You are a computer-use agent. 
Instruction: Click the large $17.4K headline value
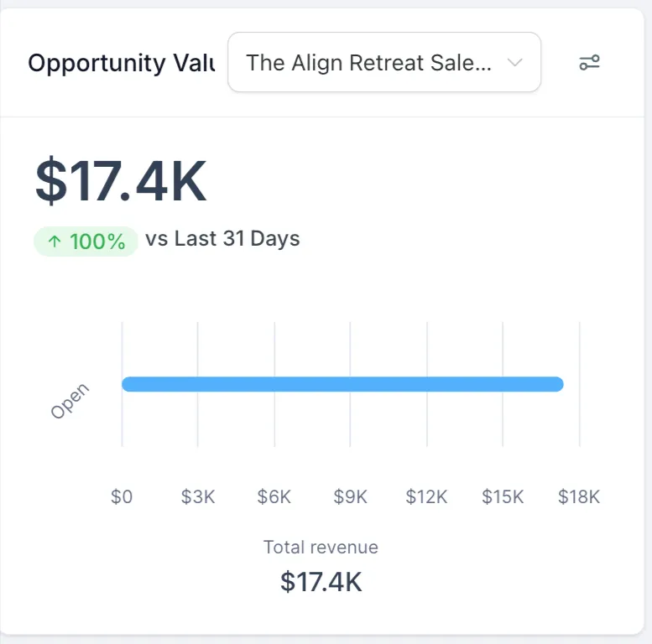pos(121,182)
